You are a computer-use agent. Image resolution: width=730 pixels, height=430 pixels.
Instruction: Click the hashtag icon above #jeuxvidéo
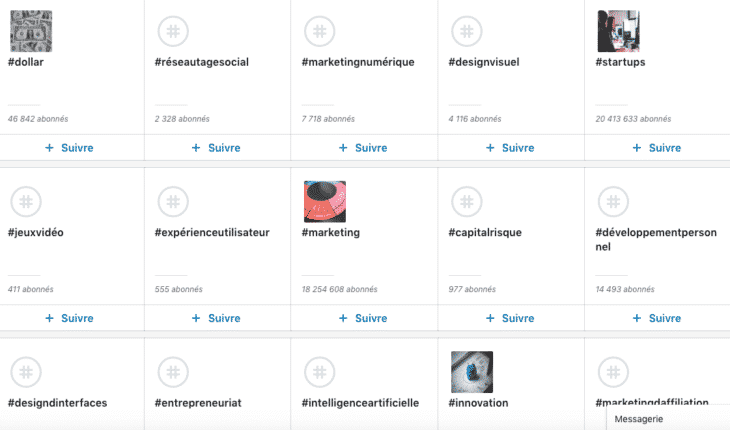pos(28,201)
